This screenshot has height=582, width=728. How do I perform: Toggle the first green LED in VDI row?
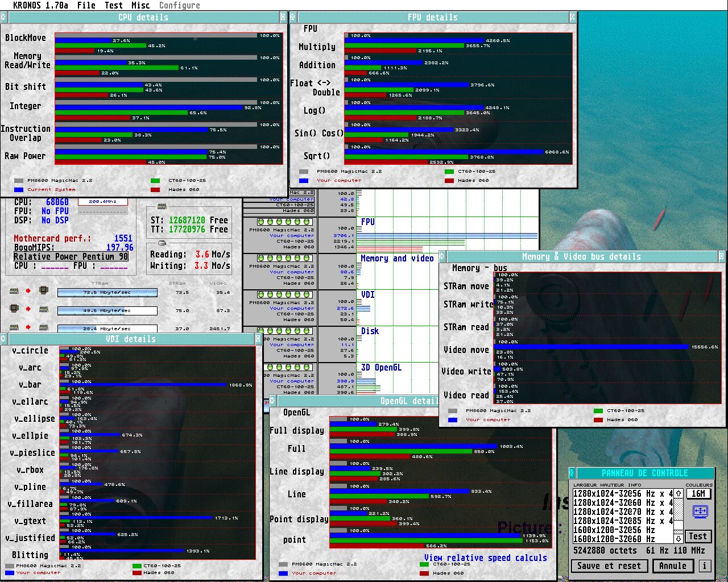[262, 294]
